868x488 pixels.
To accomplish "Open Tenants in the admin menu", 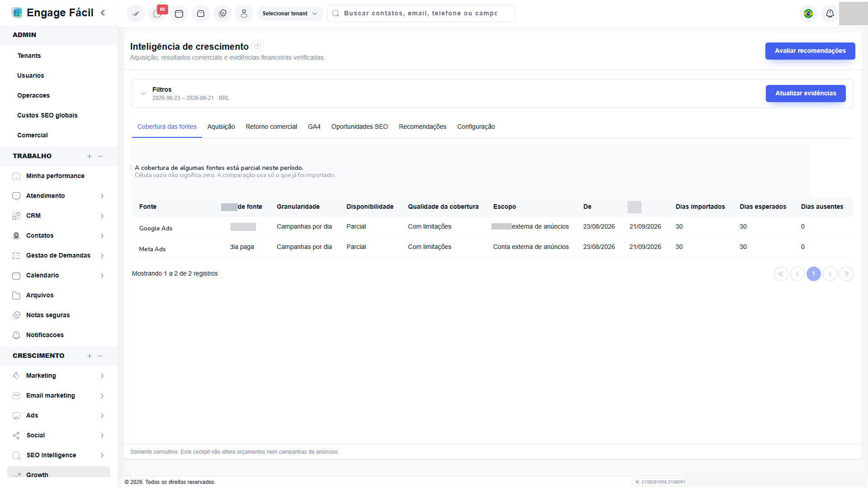I will pos(29,56).
